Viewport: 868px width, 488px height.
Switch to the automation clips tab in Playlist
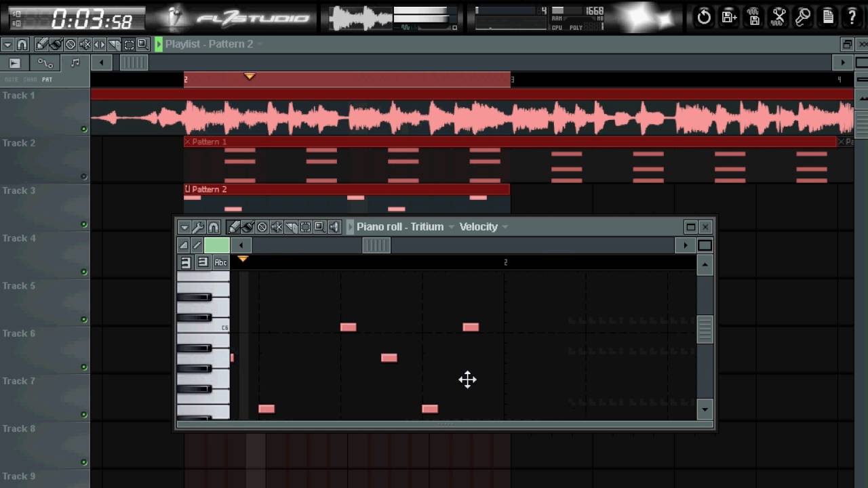pyautogui.click(x=45, y=63)
